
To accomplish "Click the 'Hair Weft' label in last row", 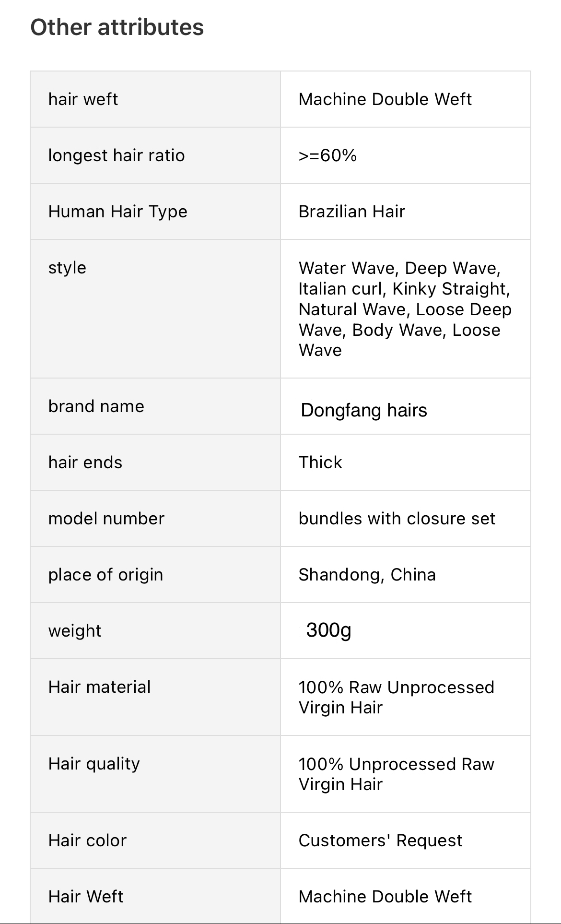I will pos(86,897).
